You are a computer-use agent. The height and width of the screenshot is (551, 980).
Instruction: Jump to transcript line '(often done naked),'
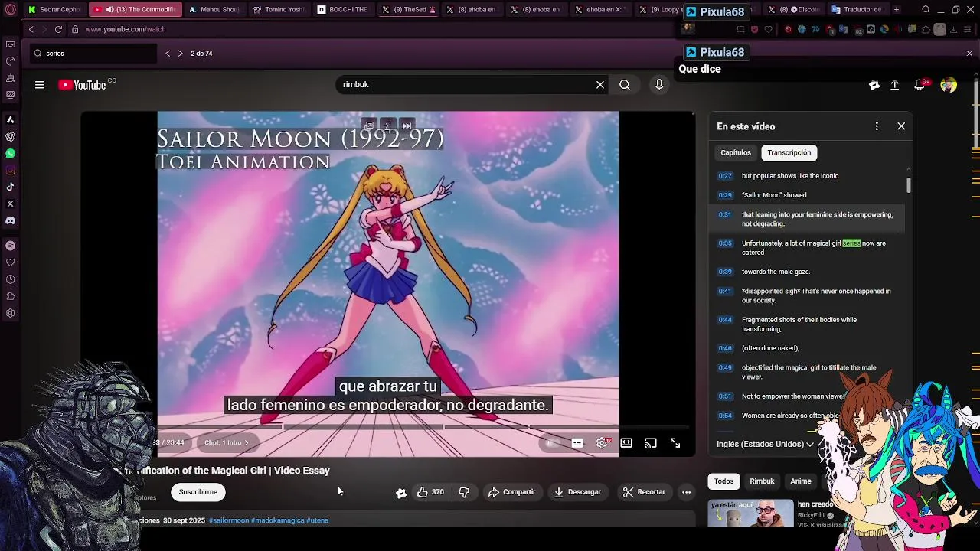pyautogui.click(x=807, y=348)
